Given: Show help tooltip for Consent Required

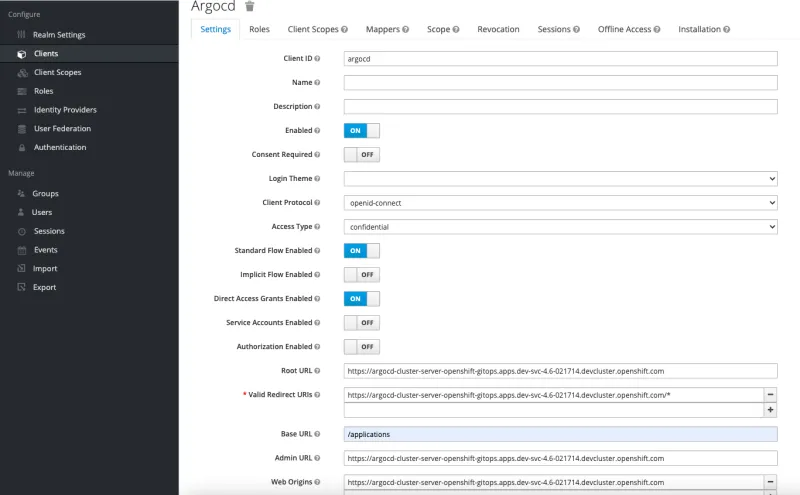Looking at the screenshot, I should click(x=317, y=155).
